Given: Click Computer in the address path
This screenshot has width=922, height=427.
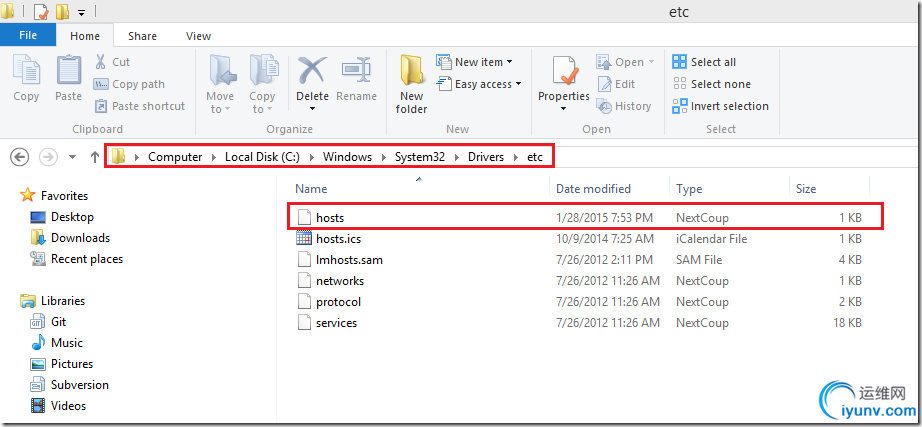Looking at the screenshot, I should point(175,157).
